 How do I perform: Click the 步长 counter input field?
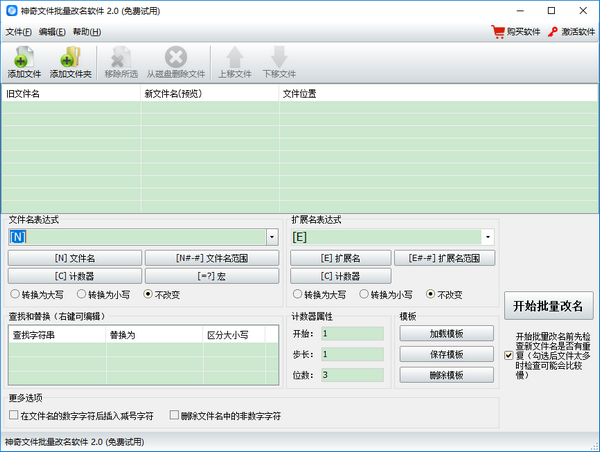pos(352,354)
